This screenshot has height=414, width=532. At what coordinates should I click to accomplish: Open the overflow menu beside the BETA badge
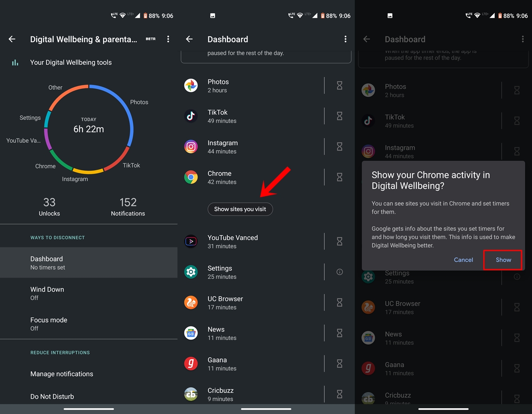click(x=168, y=39)
